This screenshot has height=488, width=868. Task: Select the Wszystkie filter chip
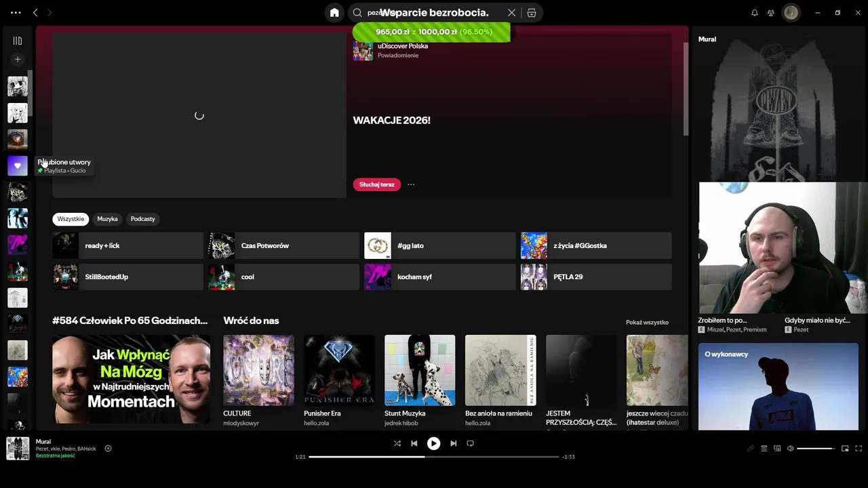tap(71, 219)
